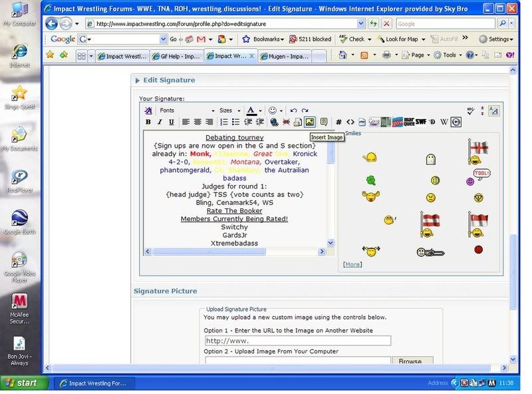Open the text color picker dropdown arrow
Image resolution: width=532 pixels, height=394 pixels.
260,110
